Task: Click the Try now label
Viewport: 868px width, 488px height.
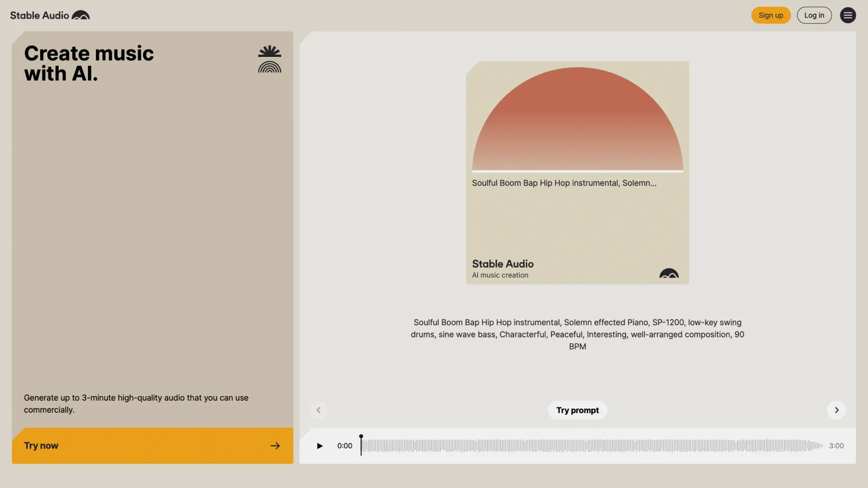Action: 41,446
